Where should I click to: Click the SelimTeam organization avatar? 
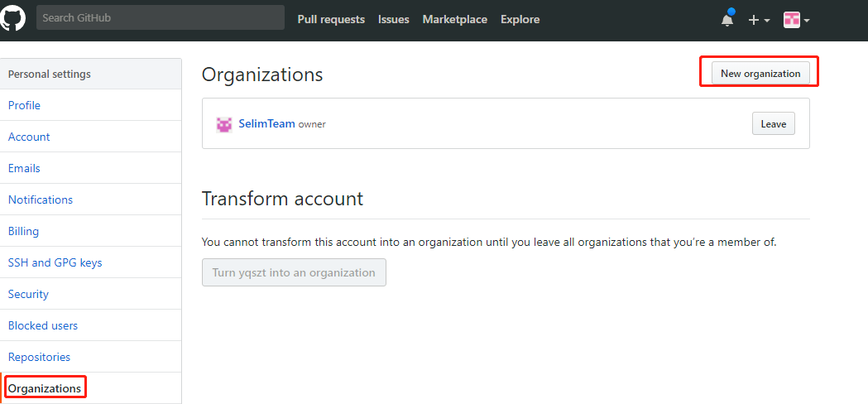[x=223, y=124]
